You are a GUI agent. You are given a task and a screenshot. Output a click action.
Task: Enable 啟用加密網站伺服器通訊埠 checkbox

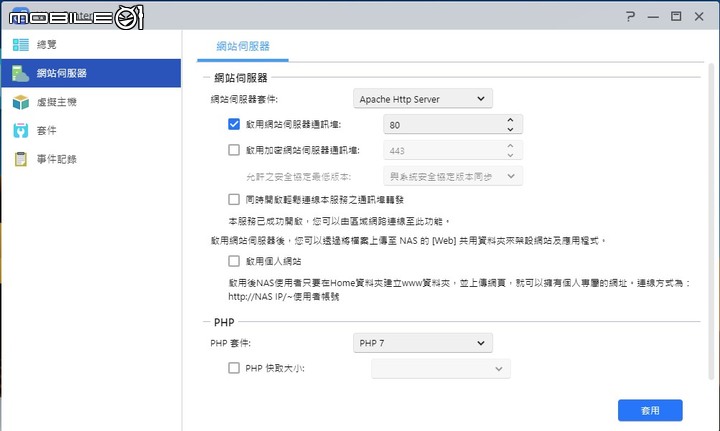coord(234,150)
